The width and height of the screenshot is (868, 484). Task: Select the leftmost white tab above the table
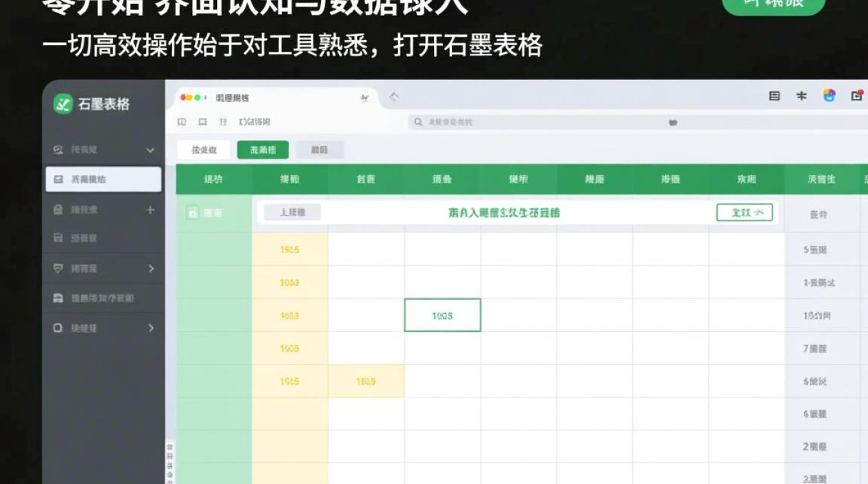(x=203, y=149)
